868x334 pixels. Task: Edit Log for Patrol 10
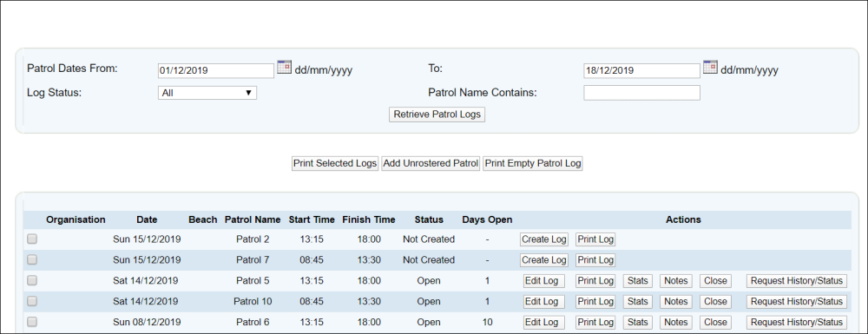point(544,301)
